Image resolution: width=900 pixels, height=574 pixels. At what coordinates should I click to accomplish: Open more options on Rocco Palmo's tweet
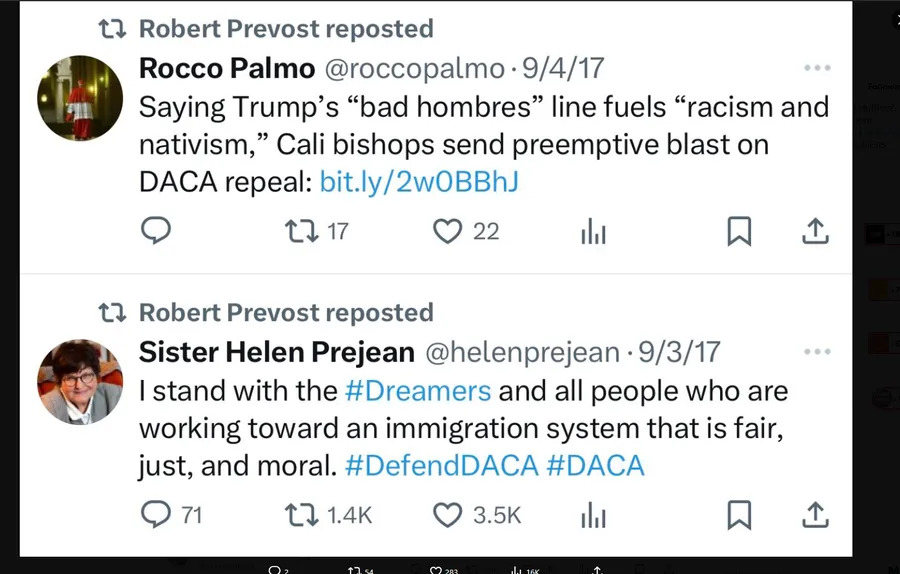817,68
